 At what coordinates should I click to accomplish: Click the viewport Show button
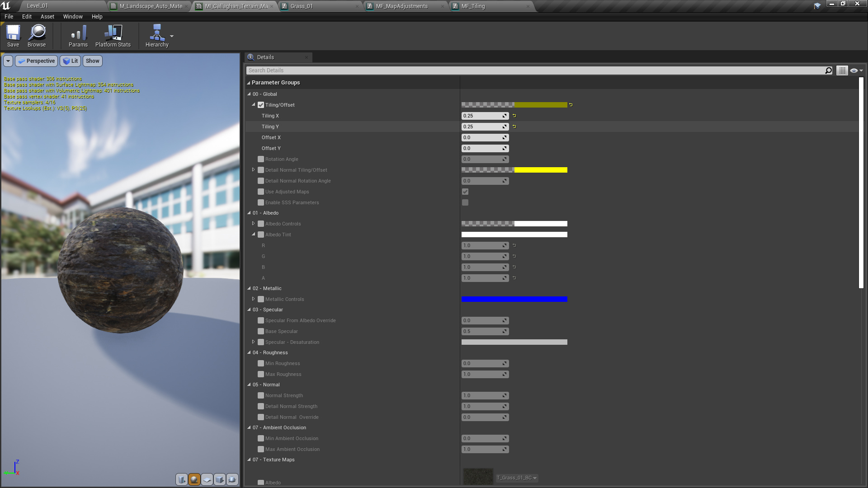(92, 61)
